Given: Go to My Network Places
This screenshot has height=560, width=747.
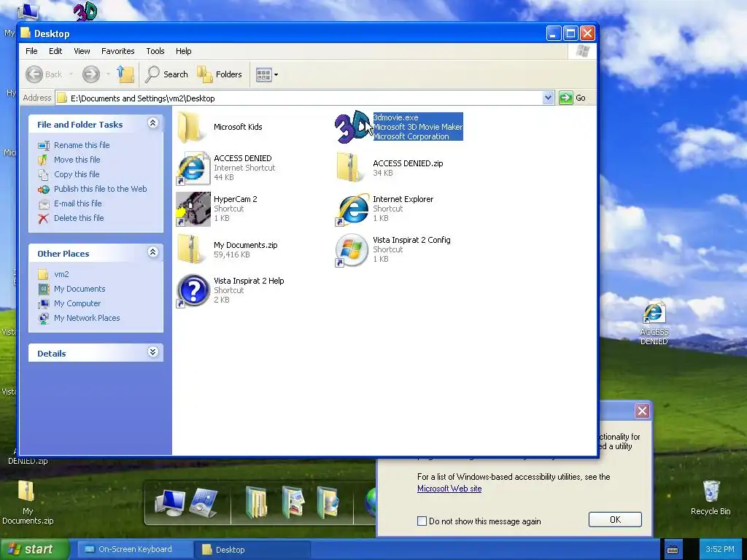Looking at the screenshot, I should coord(79,318).
